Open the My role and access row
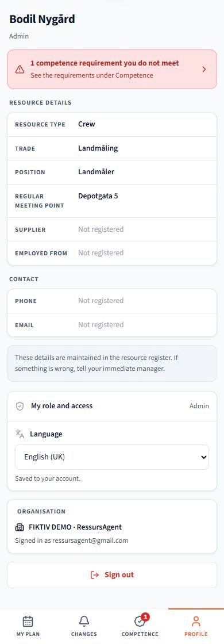The image size is (224, 644). click(x=112, y=406)
